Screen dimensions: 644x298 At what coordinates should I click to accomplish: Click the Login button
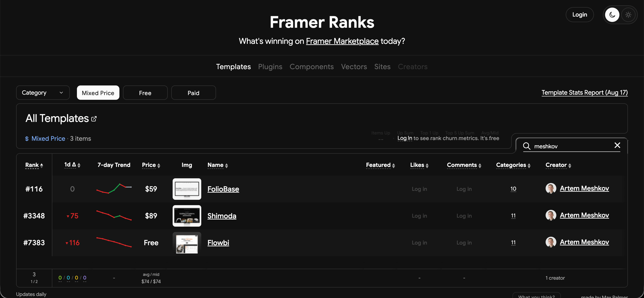[x=580, y=15]
